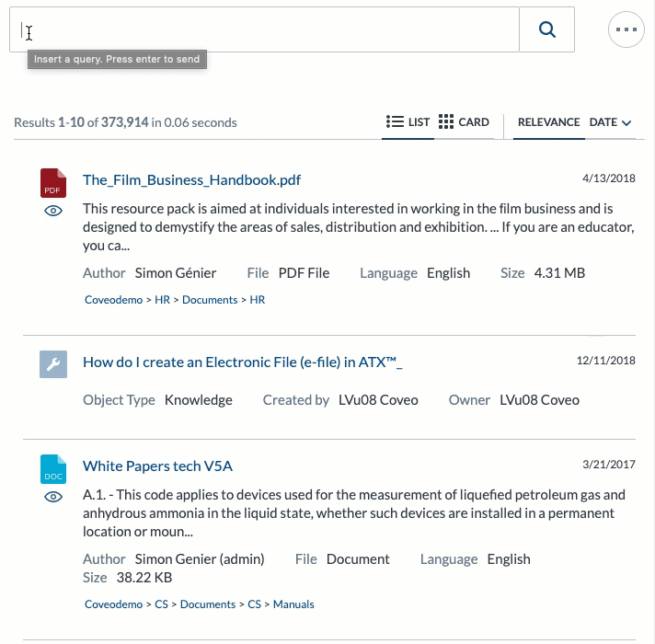Click date 12/11/2018
The image size is (655, 644).
605,361
